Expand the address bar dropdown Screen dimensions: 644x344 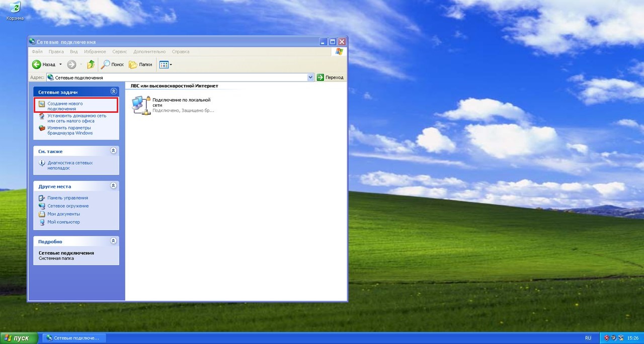click(310, 78)
